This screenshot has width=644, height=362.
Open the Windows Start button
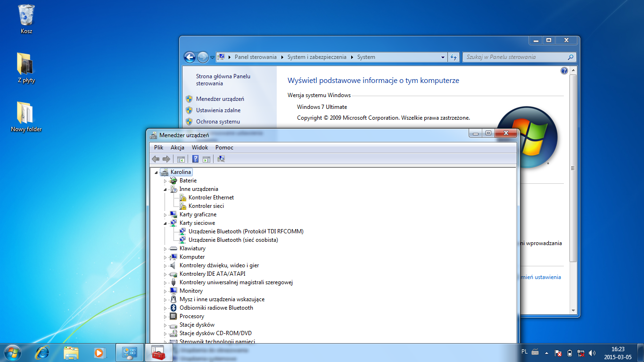click(x=12, y=353)
